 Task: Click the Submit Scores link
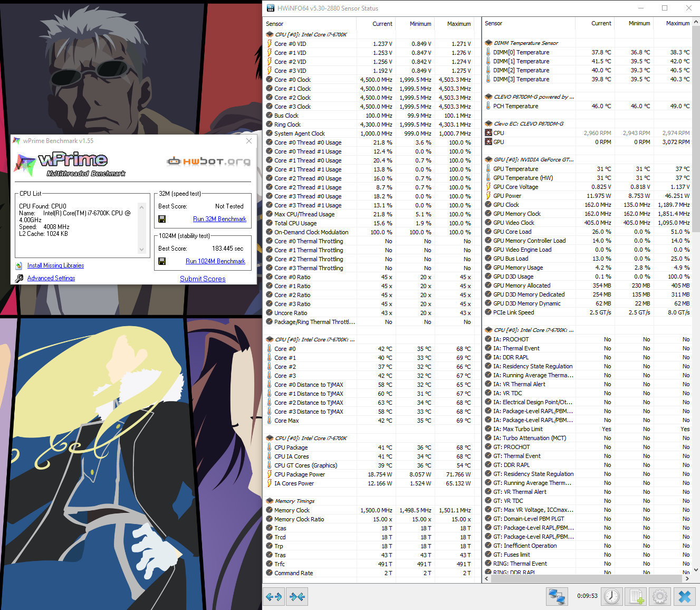[x=203, y=279]
